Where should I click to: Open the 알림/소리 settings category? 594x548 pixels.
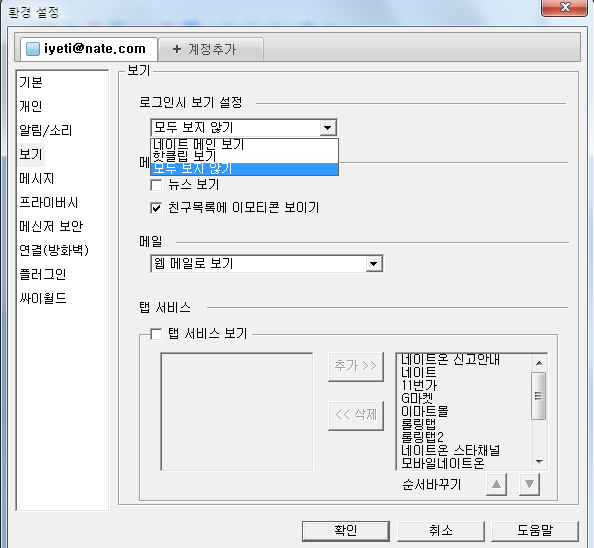[x=45, y=130]
